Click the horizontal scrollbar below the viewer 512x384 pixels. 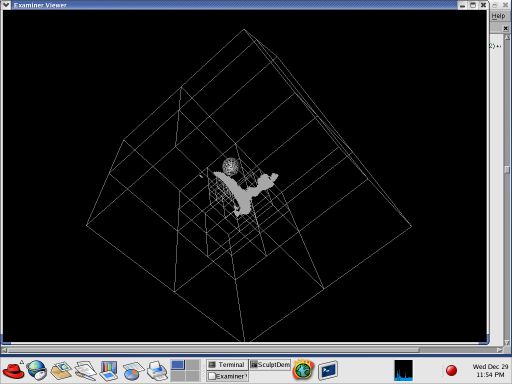[252, 350]
